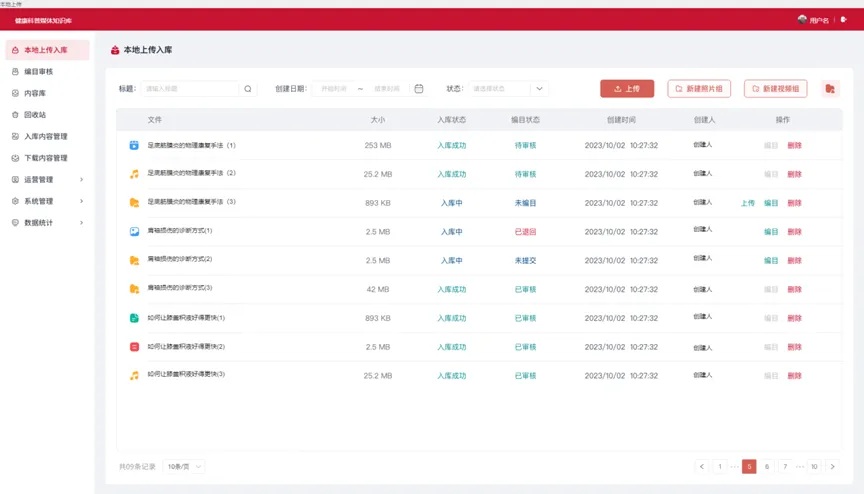Open the 10条/页 page size dropdown

point(184,467)
